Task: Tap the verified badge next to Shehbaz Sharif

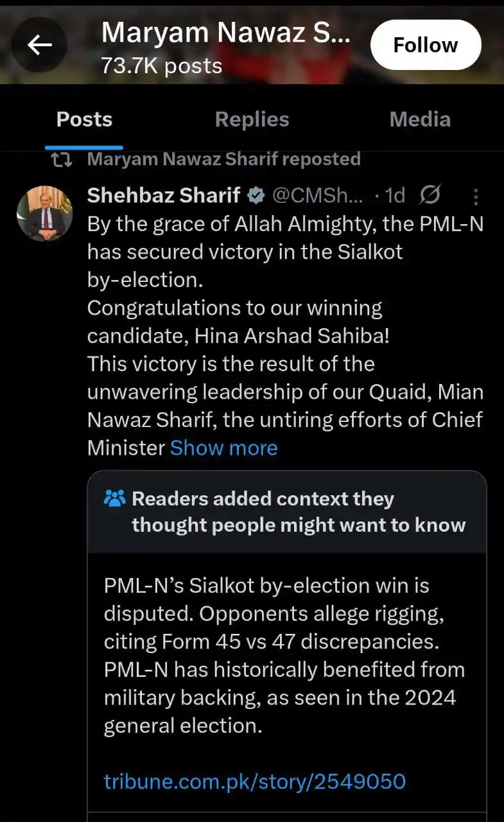Action: point(257,195)
